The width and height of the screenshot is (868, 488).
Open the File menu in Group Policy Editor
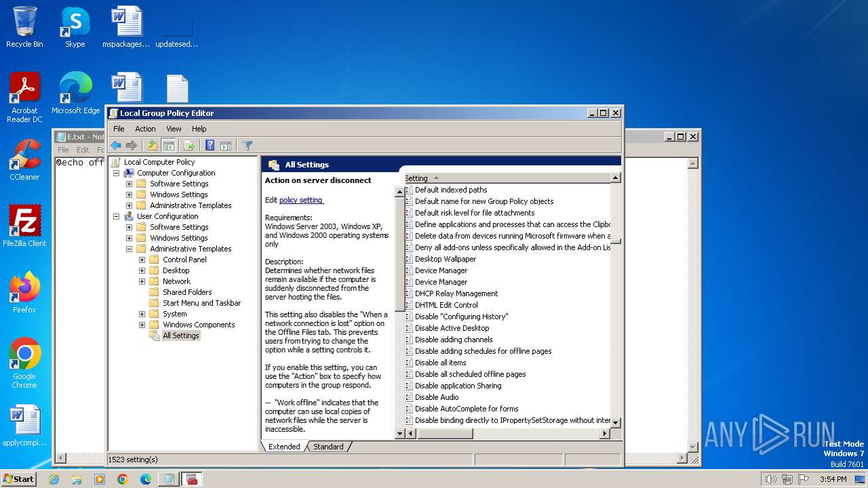point(119,129)
